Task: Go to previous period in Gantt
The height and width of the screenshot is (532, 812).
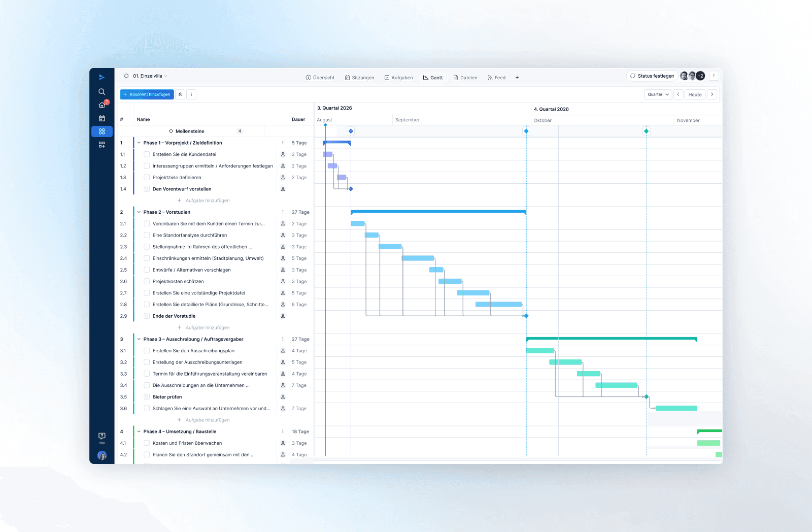Action: tap(678, 94)
